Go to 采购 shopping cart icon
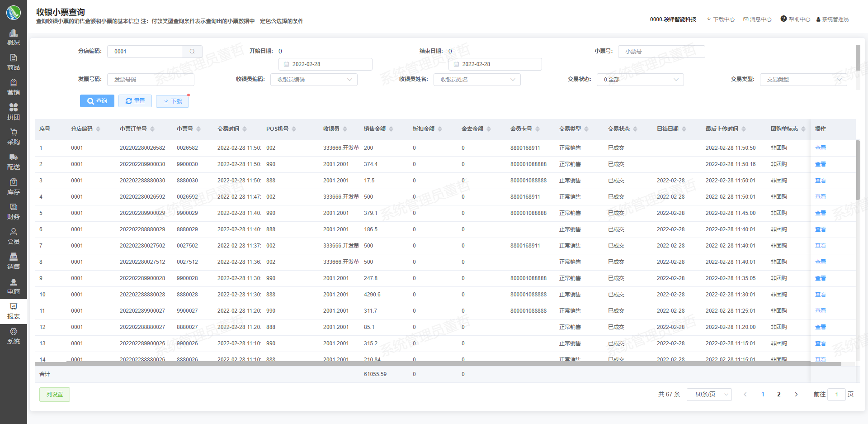868x424 pixels. (14, 133)
